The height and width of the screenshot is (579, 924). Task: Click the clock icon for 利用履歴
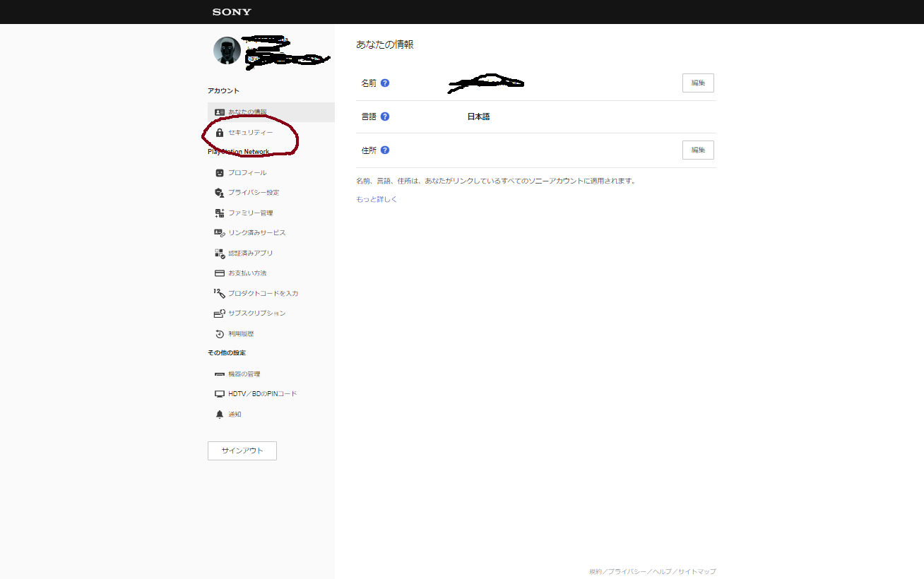coord(220,334)
